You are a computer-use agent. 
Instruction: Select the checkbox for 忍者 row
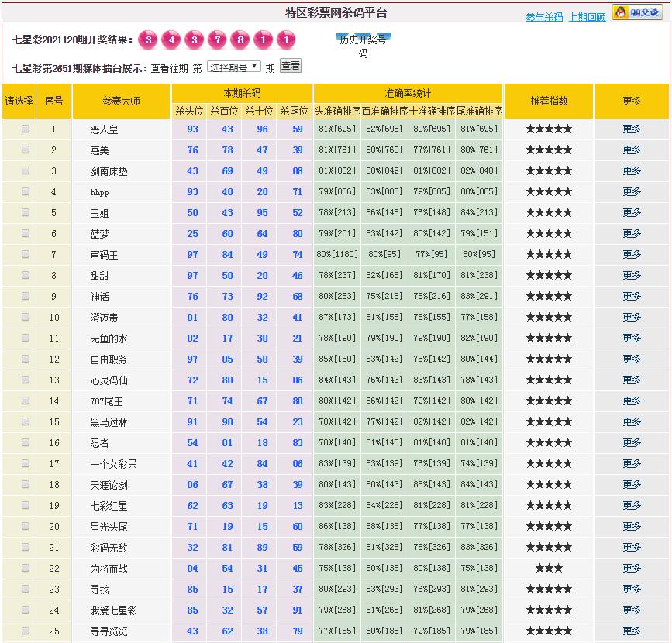point(26,442)
